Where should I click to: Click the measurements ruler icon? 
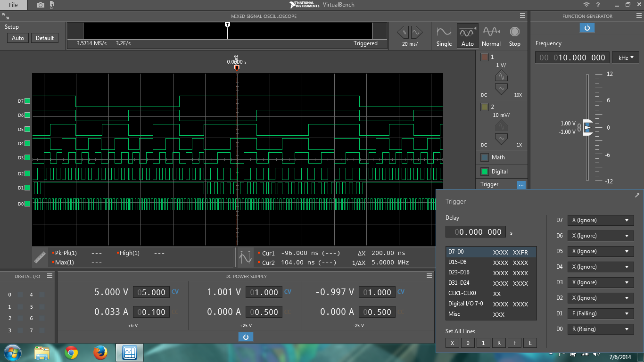(41, 257)
